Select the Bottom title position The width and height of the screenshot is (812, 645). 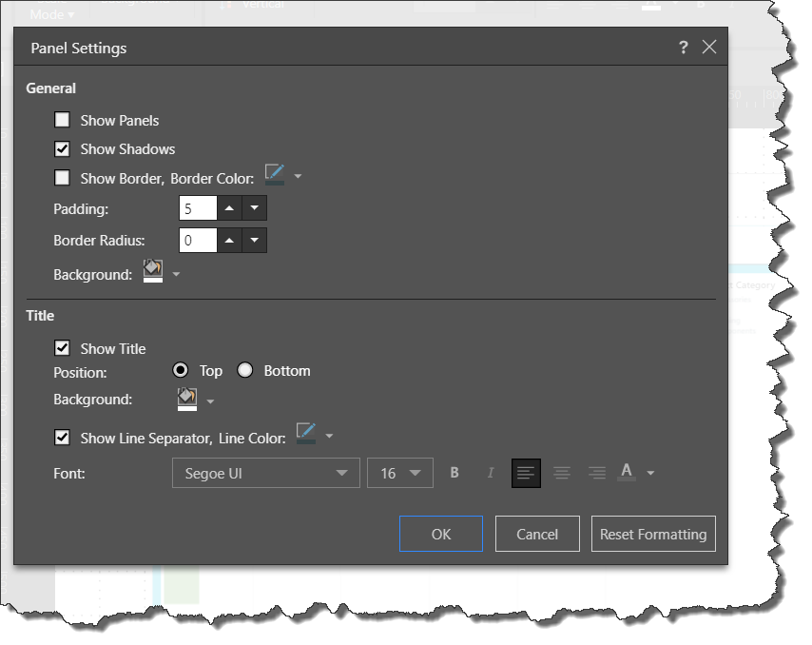click(245, 371)
